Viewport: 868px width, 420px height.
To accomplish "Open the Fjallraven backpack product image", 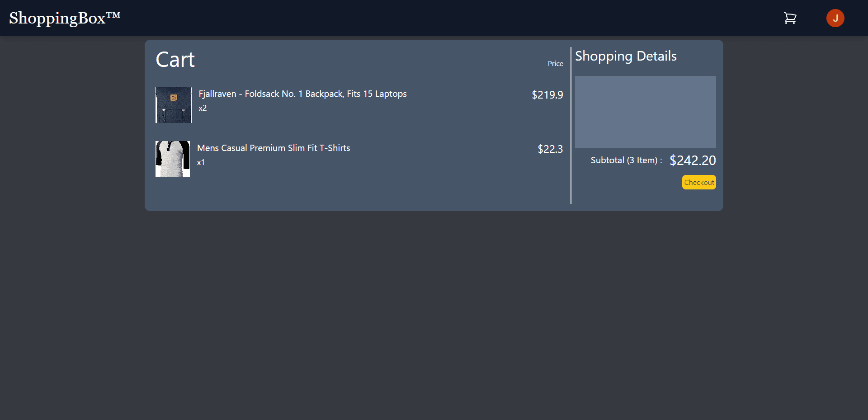I will [174, 105].
